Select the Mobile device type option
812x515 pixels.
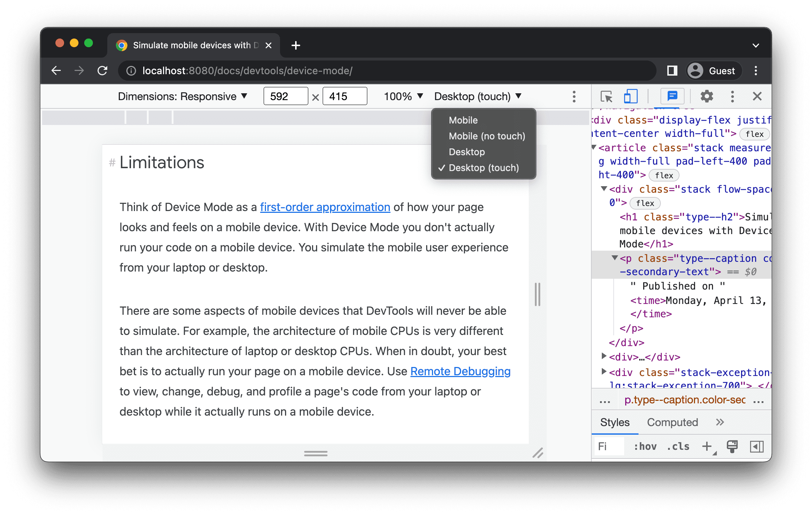pos(464,120)
